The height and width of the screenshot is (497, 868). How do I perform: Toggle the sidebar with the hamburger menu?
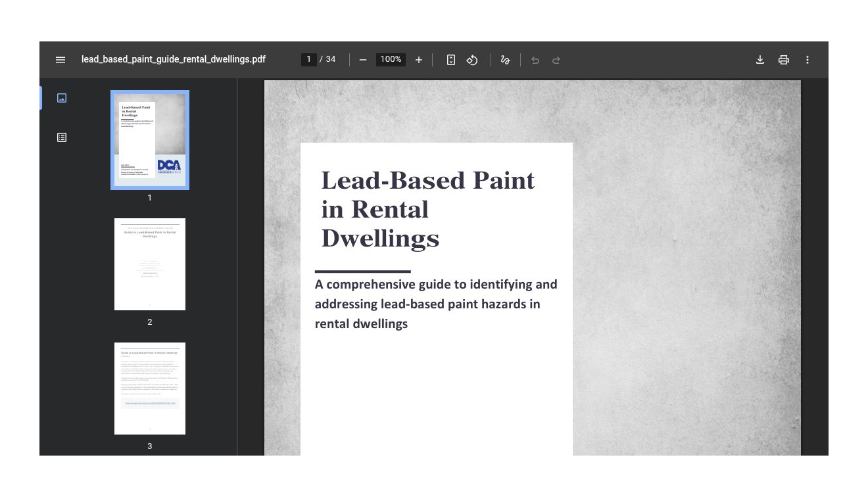click(60, 60)
